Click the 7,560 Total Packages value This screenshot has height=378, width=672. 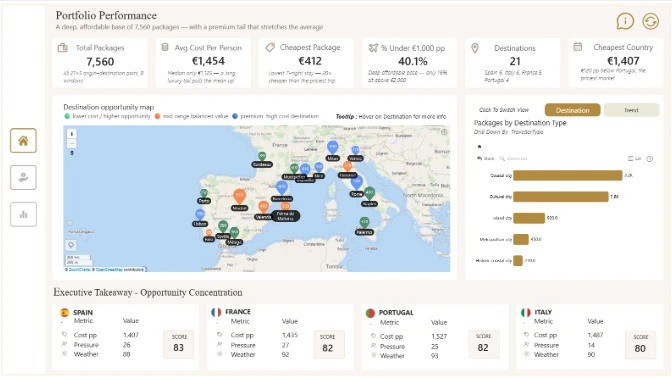100,62
